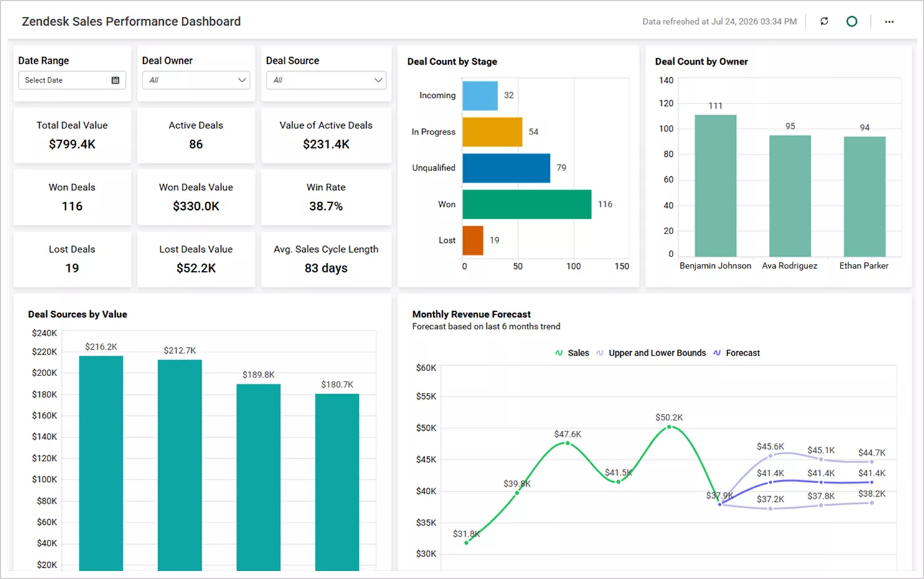Click the $216.2K deal source bar
924x579 pixels.
pyautogui.click(x=101, y=463)
